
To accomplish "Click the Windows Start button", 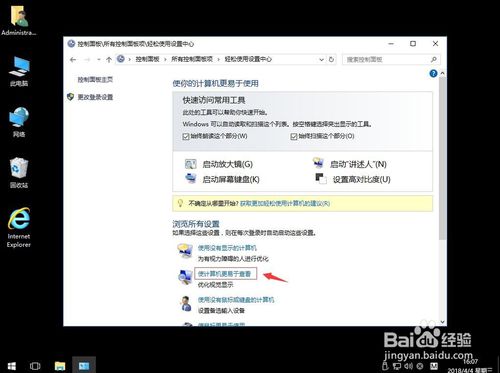I will click(12, 366).
